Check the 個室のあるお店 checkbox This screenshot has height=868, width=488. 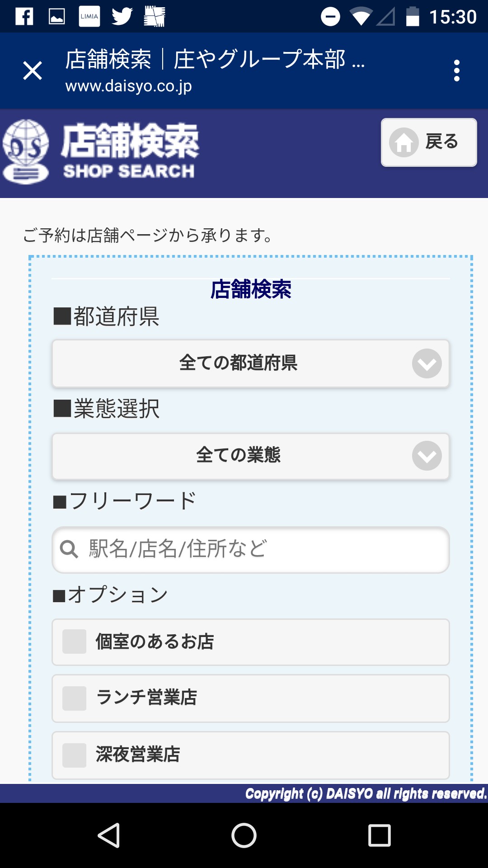click(x=74, y=642)
